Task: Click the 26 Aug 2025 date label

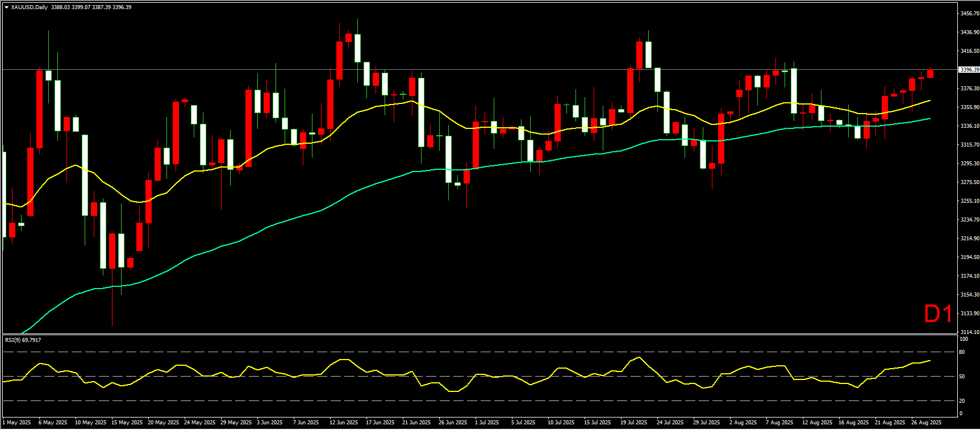Action: point(926,423)
